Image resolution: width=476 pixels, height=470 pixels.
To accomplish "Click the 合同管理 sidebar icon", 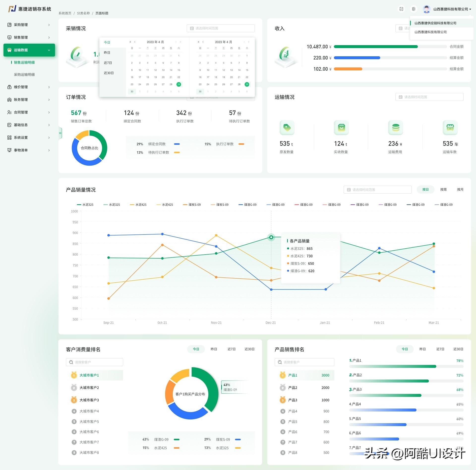I will click(9, 112).
